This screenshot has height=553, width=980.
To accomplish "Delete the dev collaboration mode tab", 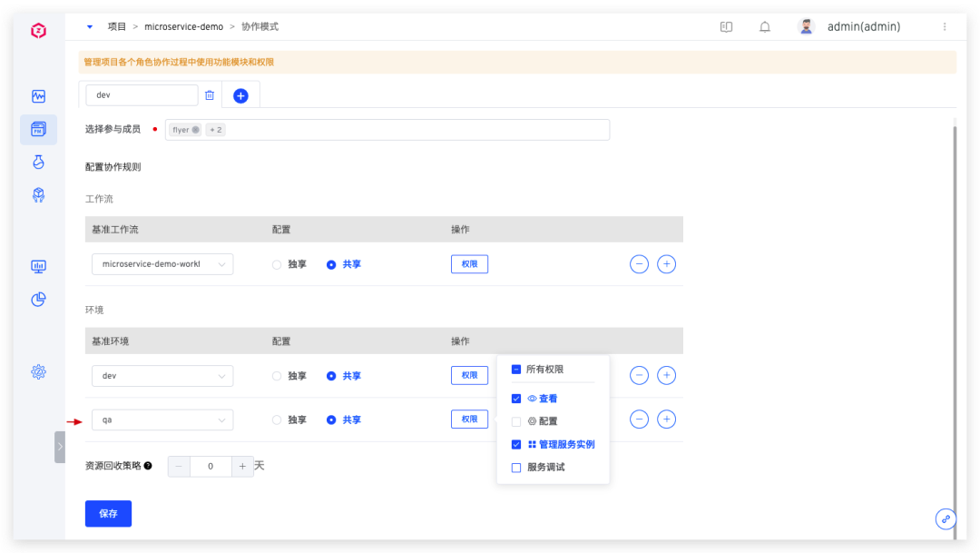I will pos(210,95).
